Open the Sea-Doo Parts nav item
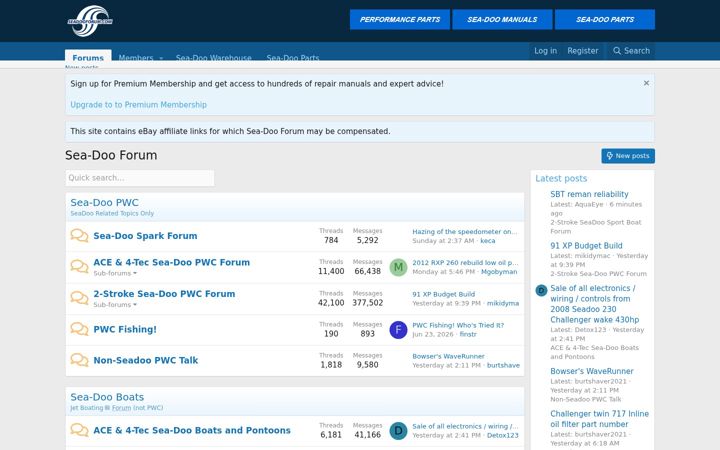The width and height of the screenshot is (720, 450). point(292,58)
